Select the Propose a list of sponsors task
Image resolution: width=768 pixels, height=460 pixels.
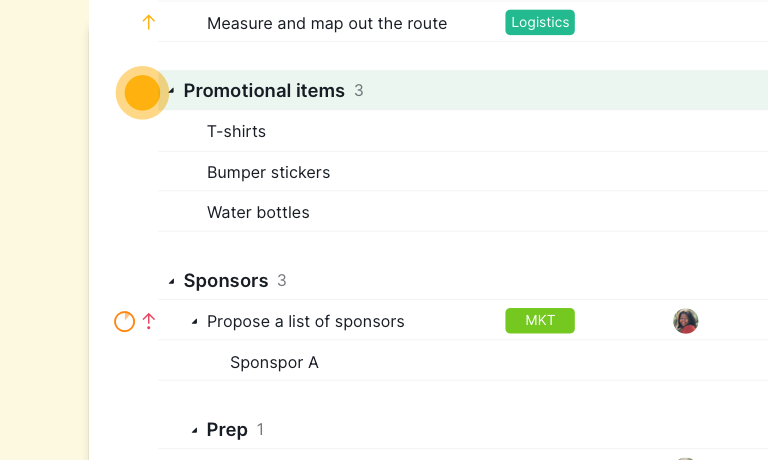306,322
